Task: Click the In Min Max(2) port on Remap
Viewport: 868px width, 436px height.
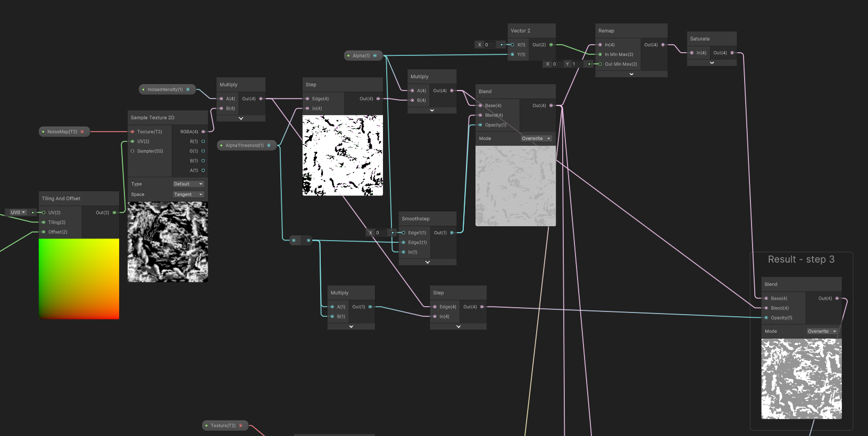Action: [x=600, y=54]
